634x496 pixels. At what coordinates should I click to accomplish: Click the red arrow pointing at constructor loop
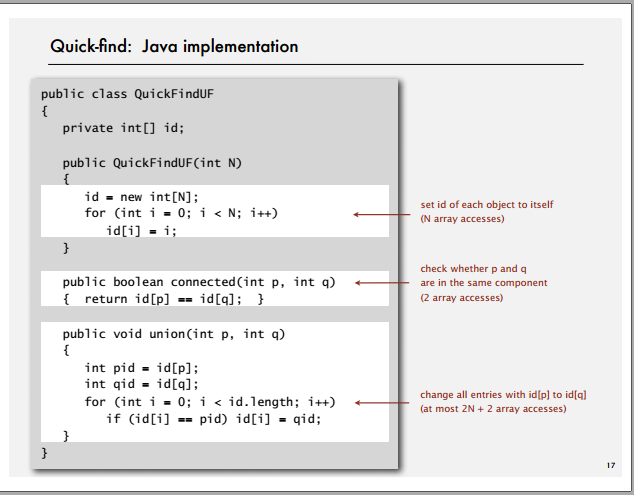[x=382, y=215]
